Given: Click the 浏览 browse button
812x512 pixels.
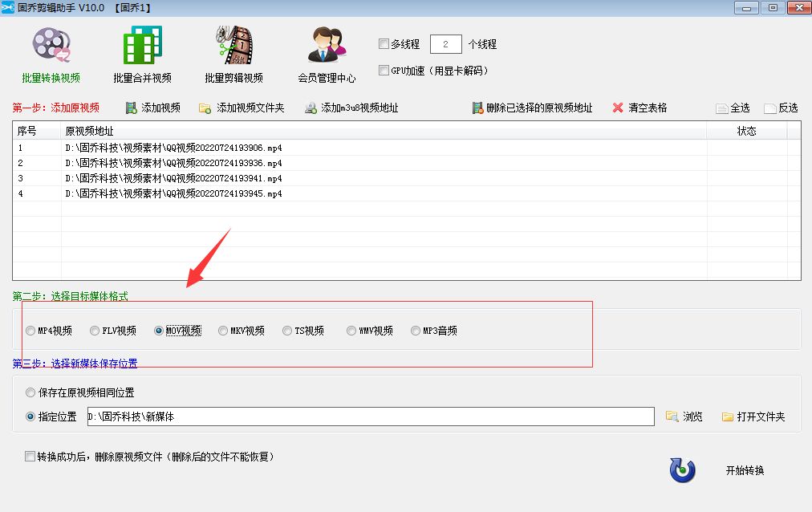Looking at the screenshot, I should pos(684,417).
